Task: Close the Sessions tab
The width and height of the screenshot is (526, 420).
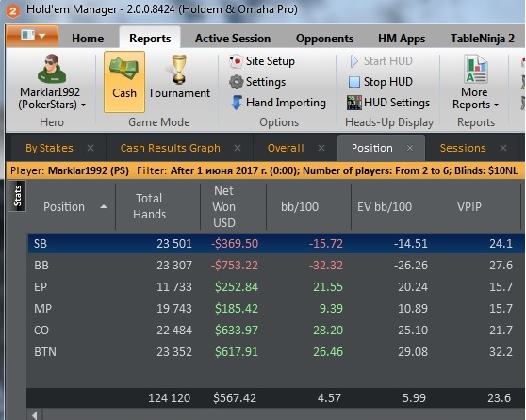Action: pos(503,148)
